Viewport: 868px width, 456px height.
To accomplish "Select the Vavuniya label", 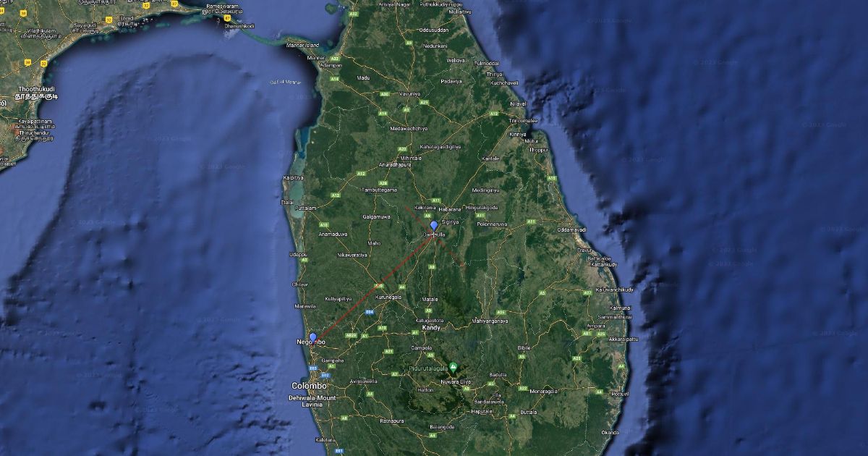I will pos(409,93).
